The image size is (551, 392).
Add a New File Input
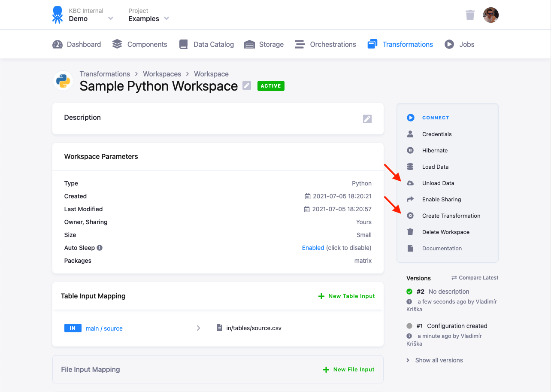point(348,370)
